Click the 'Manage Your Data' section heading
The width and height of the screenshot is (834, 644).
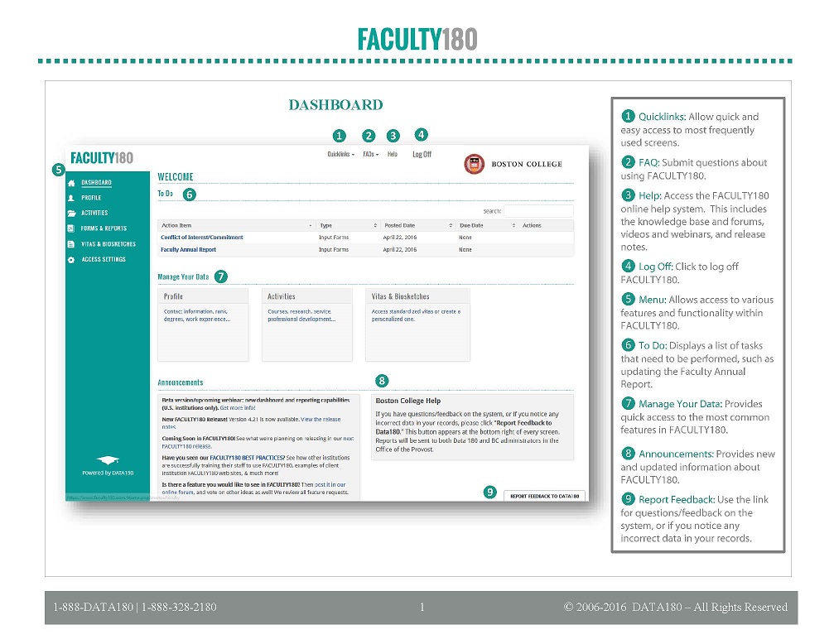[x=183, y=276]
